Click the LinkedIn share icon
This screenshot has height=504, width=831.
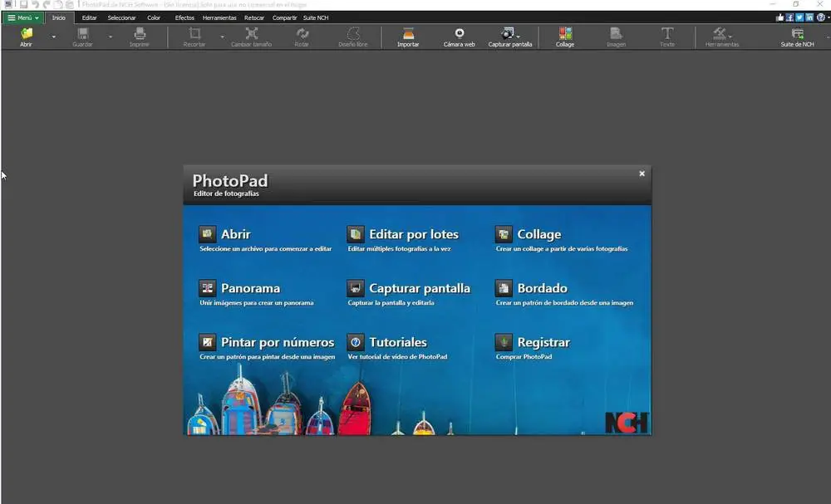click(809, 17)
